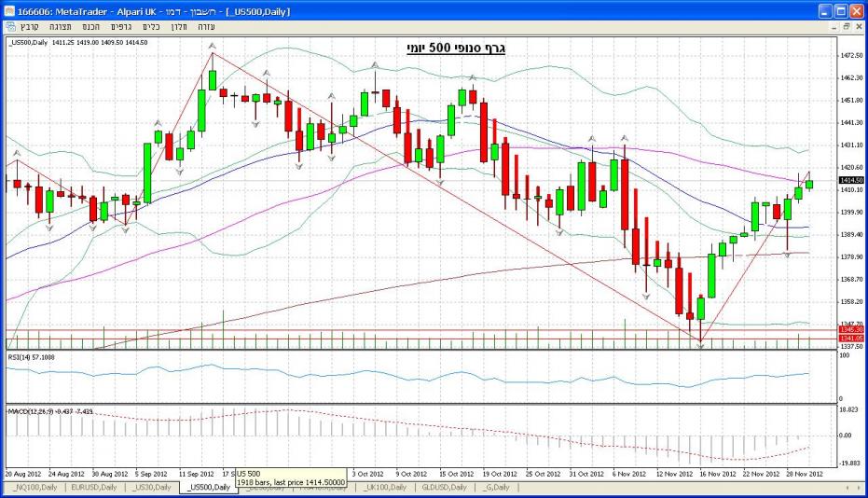
Task: Open the _UK100,Daily chart tab
Action: [x=384, y=487]
